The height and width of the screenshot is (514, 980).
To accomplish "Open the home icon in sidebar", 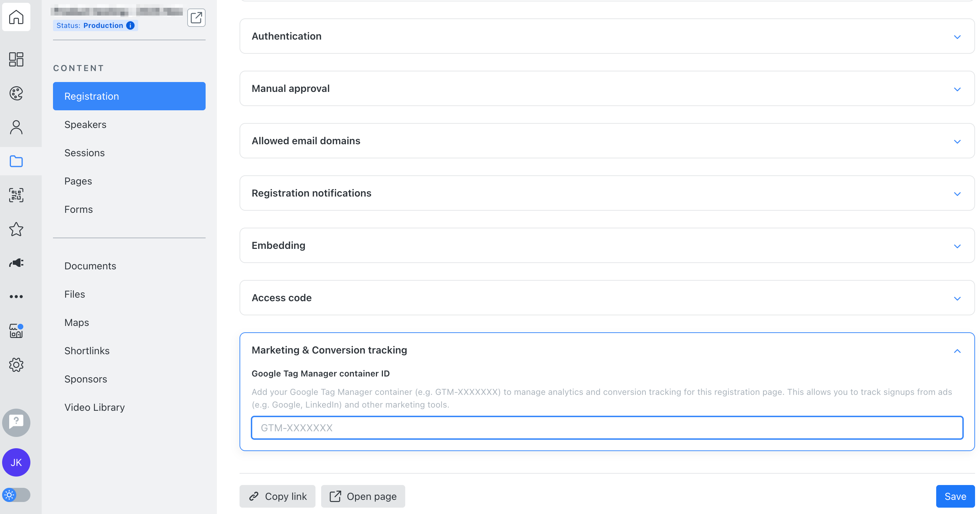I will pyautogui.click(x=16, y=17).
